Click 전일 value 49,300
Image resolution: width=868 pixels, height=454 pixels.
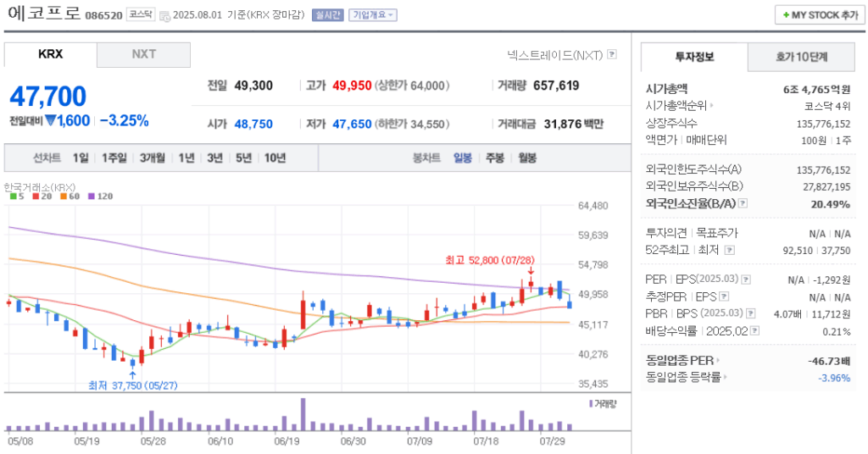coord(253,86)
